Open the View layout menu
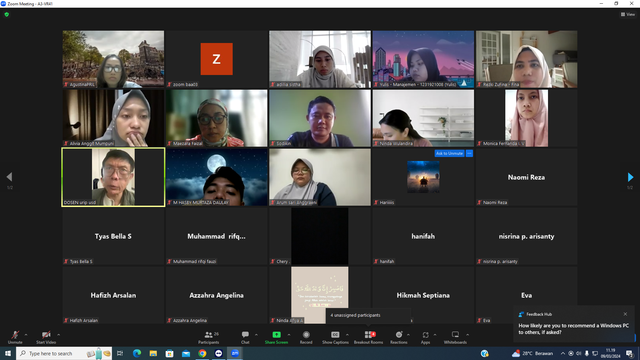 (x=628, y=14)
